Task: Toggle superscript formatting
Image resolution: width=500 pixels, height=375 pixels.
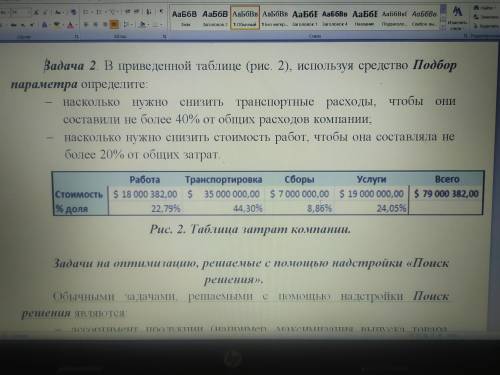Action: (x=32, y=25)
